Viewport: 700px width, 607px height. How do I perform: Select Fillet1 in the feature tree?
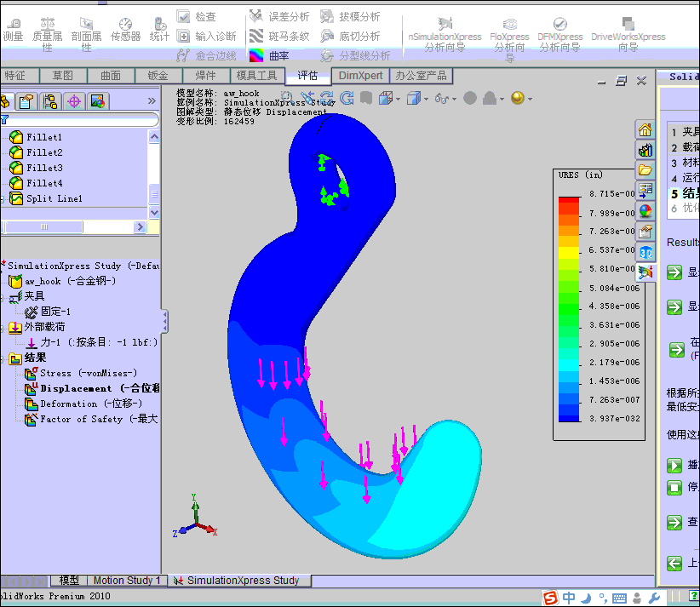click(36, 137)
